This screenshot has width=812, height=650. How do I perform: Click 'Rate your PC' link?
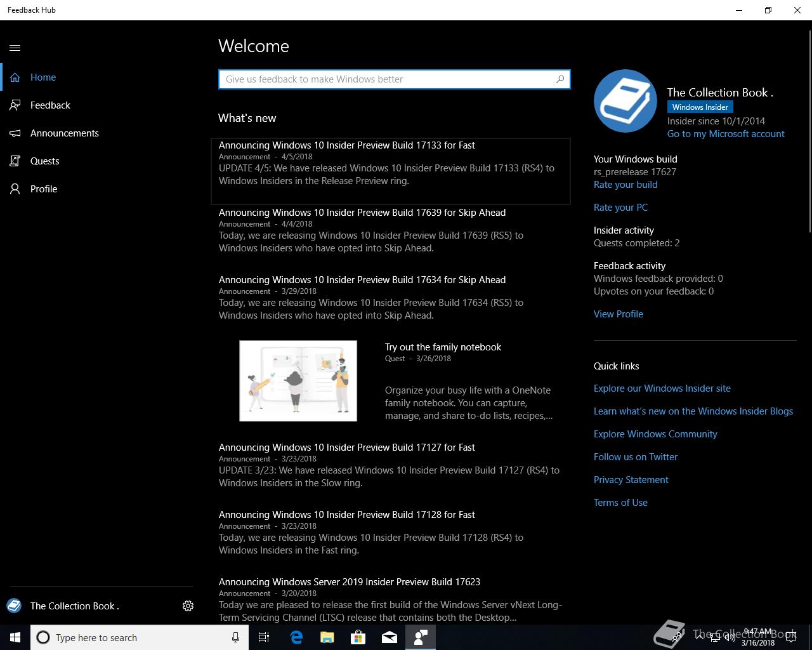(620, 208)
